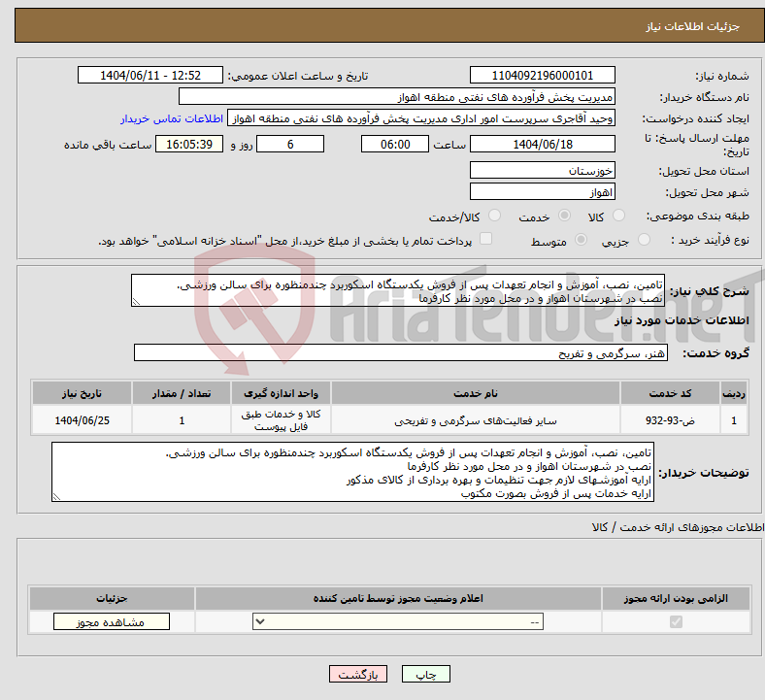The height and width of the screenshot is (700, 765).
Task: Open the اعلام وضعیت مجوز dropdown
Action: click(398, 622)
